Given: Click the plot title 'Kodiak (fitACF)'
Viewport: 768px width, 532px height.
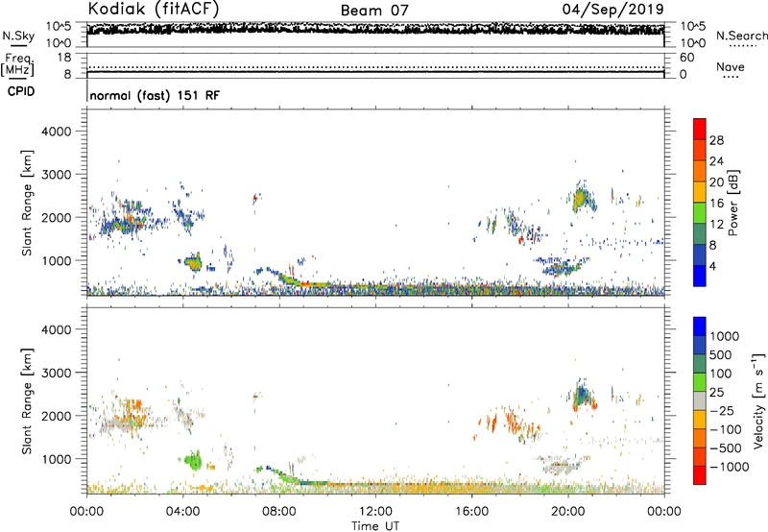Looking at the screenshot, I should [x=154, y=10].
